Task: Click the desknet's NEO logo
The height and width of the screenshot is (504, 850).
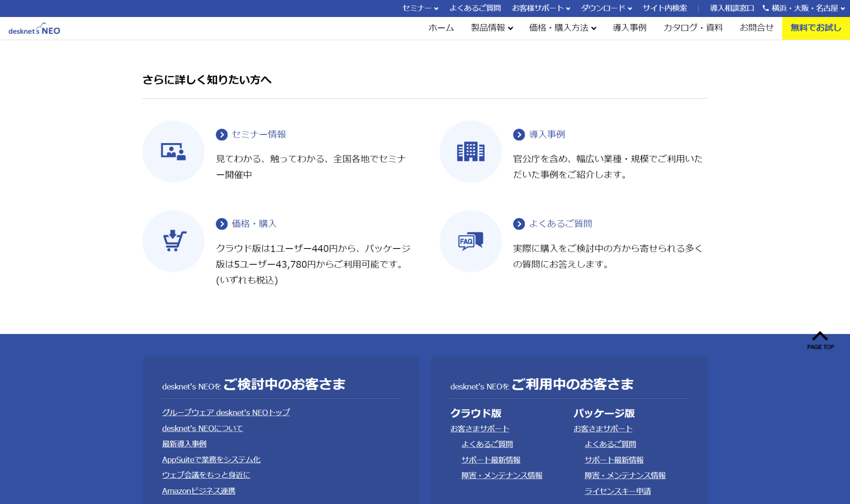Action: point(34,29)
